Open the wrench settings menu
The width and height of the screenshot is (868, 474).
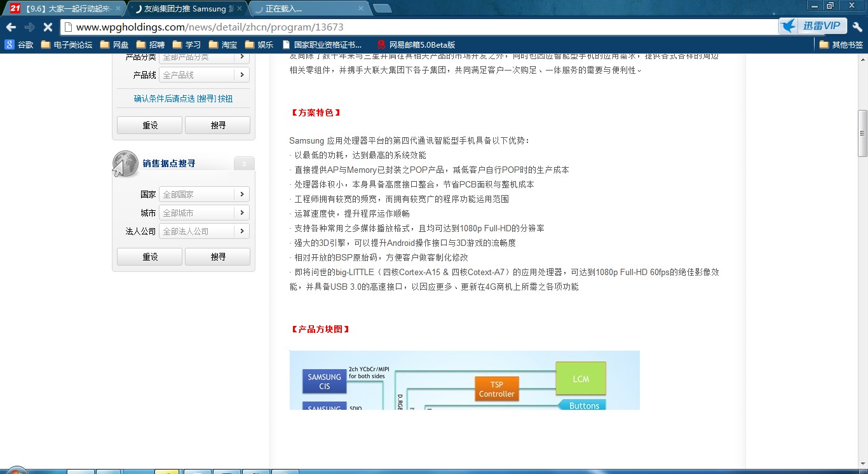pos(857,27)
